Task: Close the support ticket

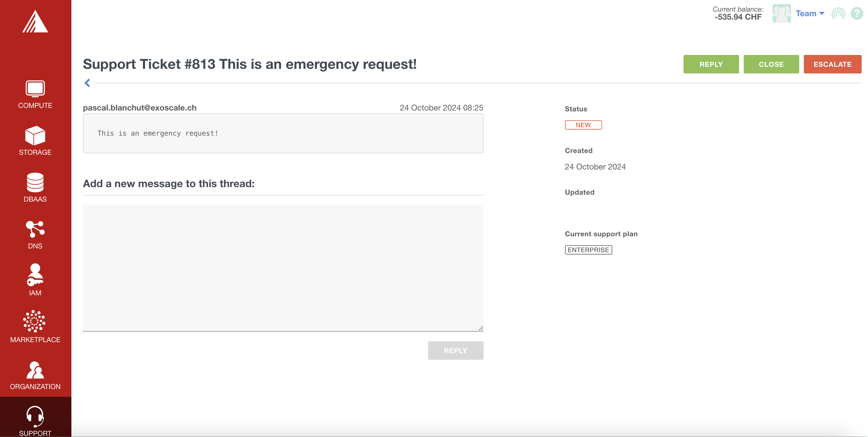Action: pyautogui.click(x=771, y=64)
